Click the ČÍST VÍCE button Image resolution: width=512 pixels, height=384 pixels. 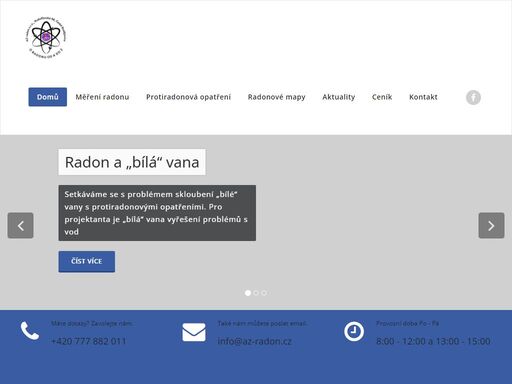87,261
